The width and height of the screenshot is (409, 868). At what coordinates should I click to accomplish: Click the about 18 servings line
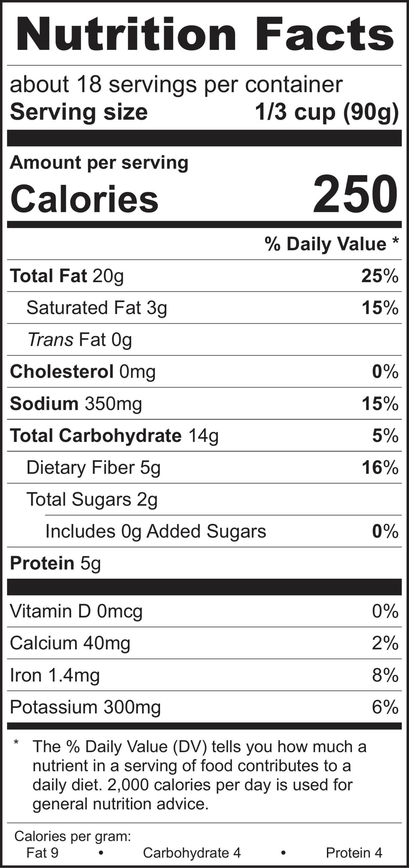point(176,84)
